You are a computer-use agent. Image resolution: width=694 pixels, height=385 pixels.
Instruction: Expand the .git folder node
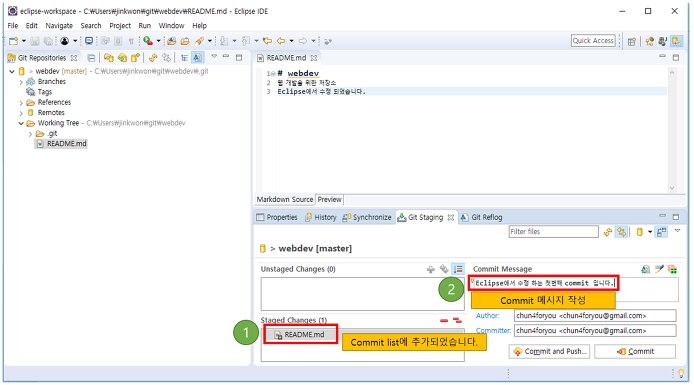click(x=30, y=134)
